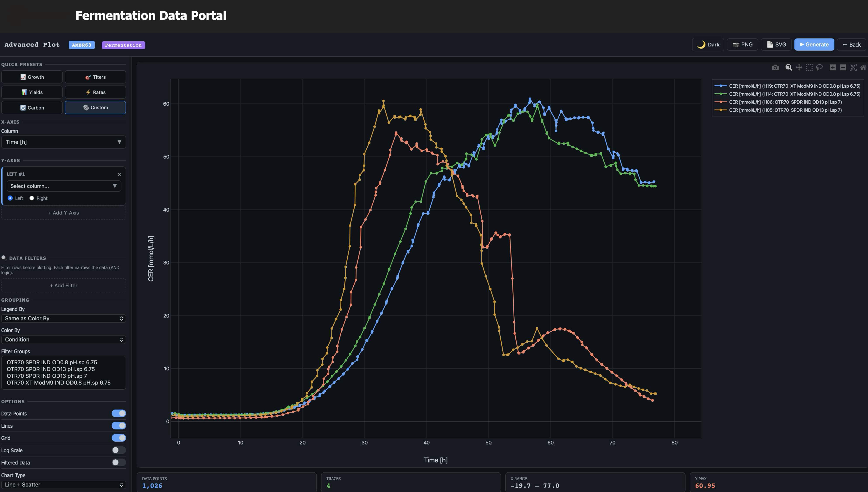Apply the Carbon quick preset
The image size is (868, 492).
[x=32, y=107]
